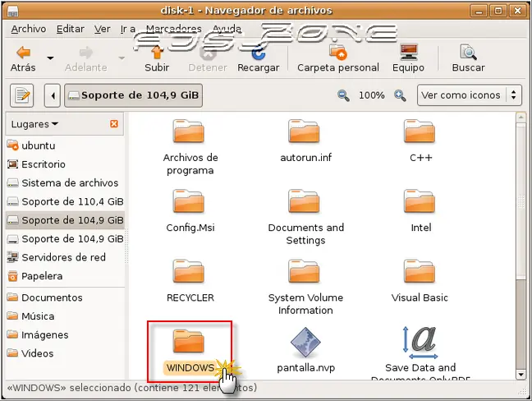Select the autorun.inf folder
This screenshot has height=401, width=532.
pyautogui.click(x=304, y=131)
